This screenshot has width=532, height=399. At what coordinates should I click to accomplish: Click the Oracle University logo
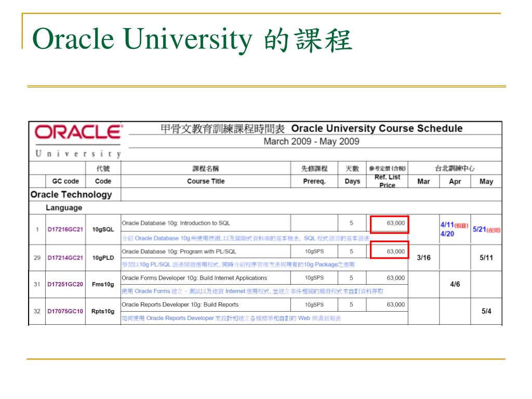click(78, 141)
